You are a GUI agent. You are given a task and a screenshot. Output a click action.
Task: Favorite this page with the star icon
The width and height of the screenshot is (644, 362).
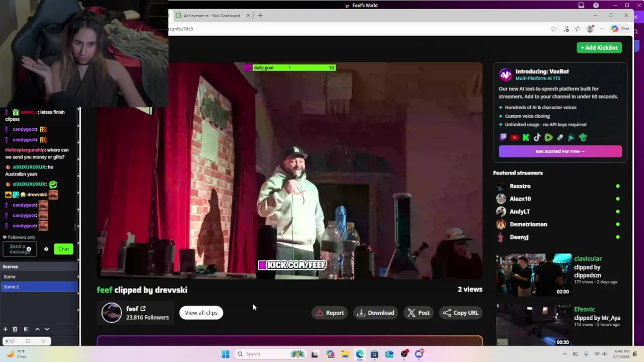pos(554,29)
